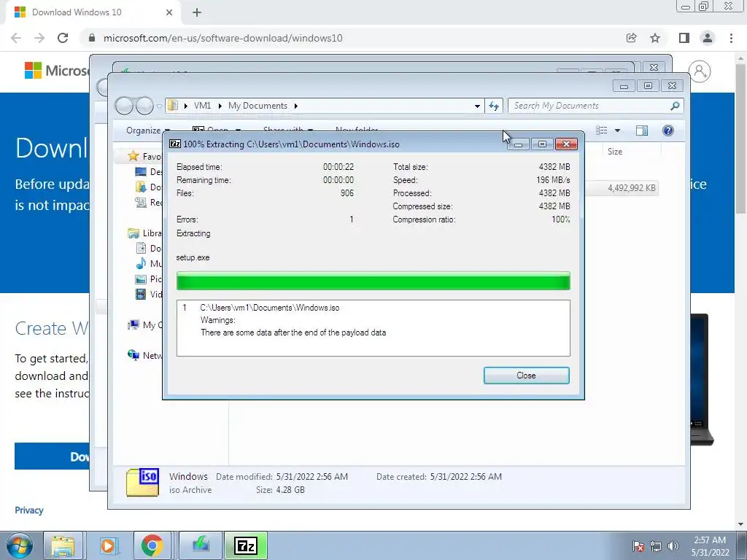Click the search magnifier icon in Explorer

(675, 106)
